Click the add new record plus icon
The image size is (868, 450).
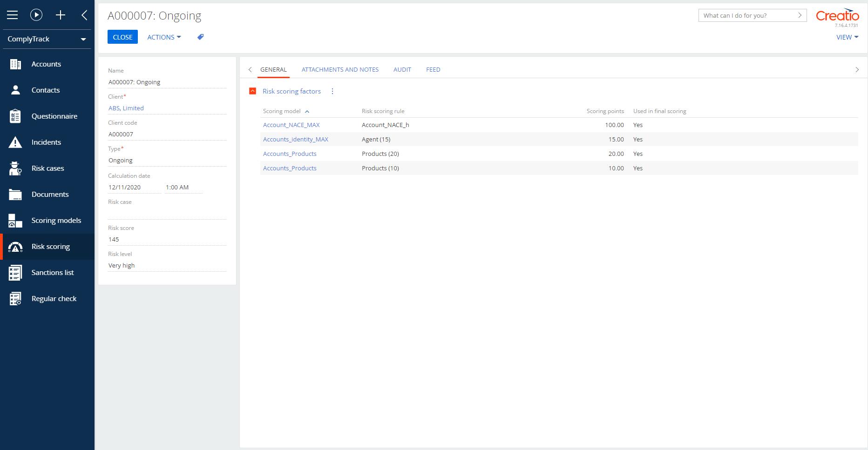(61, 15)
